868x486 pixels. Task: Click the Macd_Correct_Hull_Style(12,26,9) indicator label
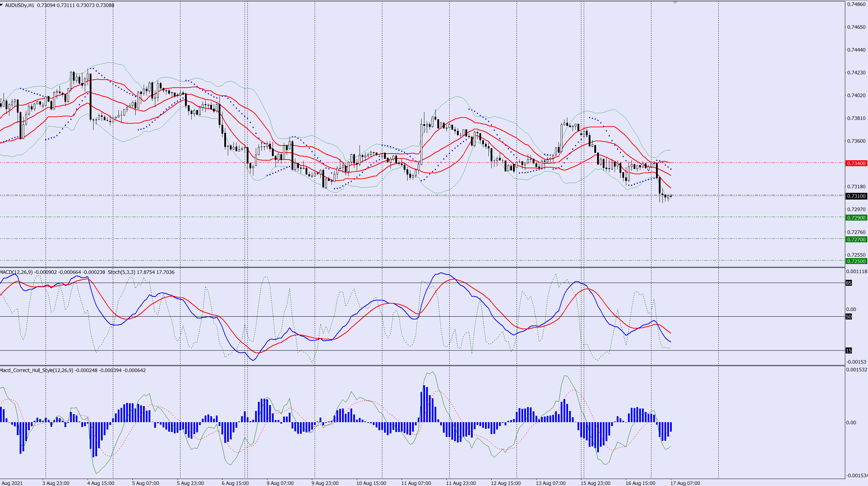click(x=37, y=370)
